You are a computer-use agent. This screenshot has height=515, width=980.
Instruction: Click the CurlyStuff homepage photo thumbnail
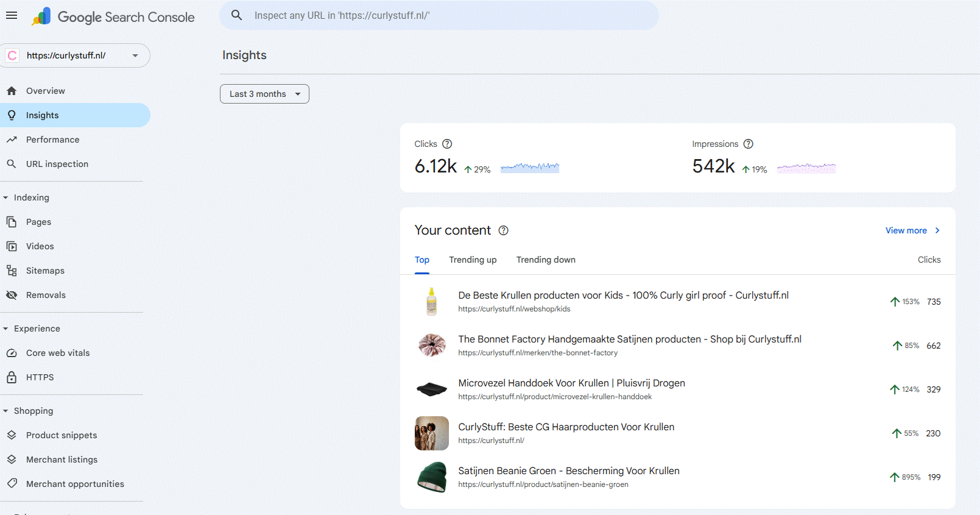click(x=432, y=433)
